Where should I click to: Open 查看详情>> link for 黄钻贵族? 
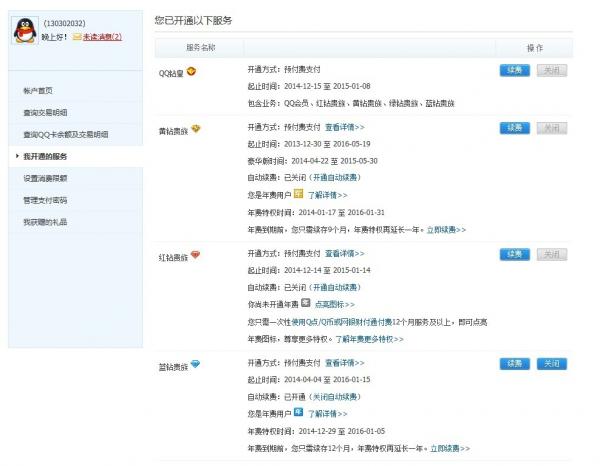[344, 127]
